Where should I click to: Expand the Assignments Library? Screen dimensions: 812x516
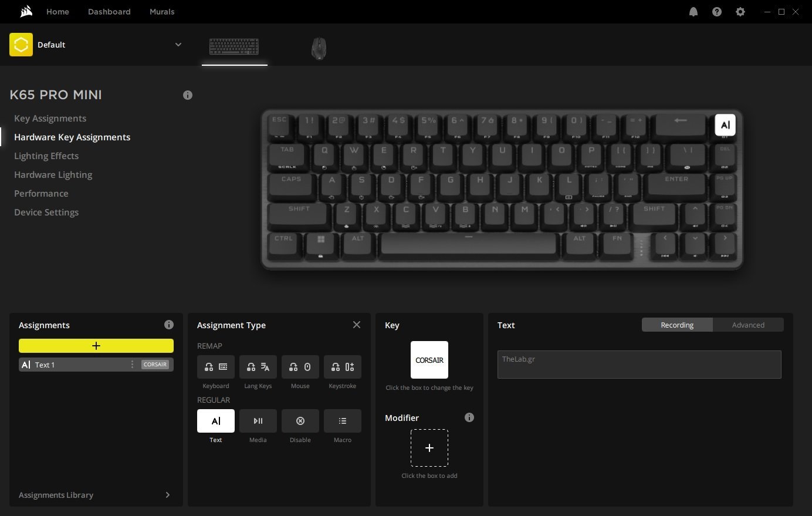[96, 495]
